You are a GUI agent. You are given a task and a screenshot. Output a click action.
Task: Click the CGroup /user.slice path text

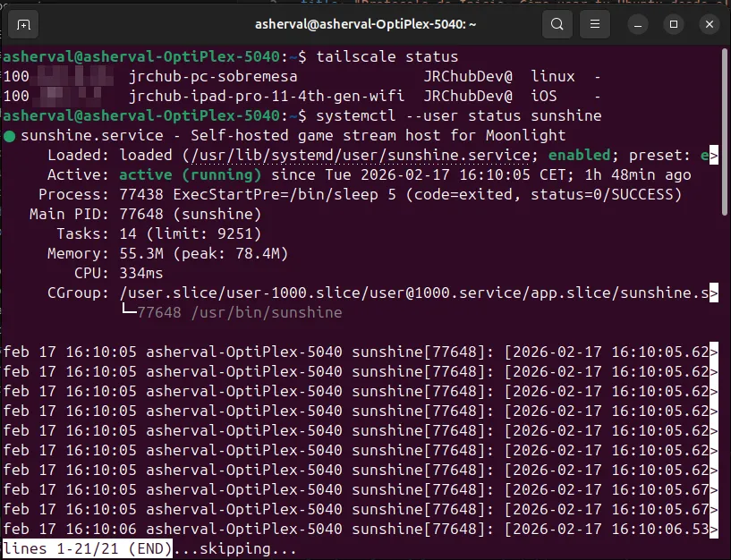click(x=414, y=293)
